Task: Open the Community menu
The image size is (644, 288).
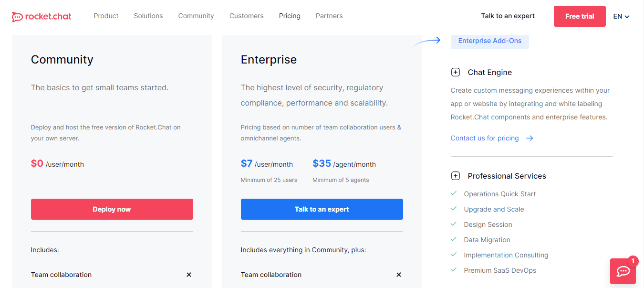Action: click(196, 16)
